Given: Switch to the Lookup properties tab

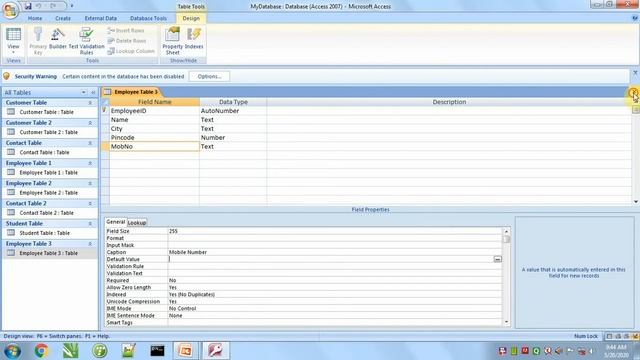Looking at the screenshot, I should 137,223.
